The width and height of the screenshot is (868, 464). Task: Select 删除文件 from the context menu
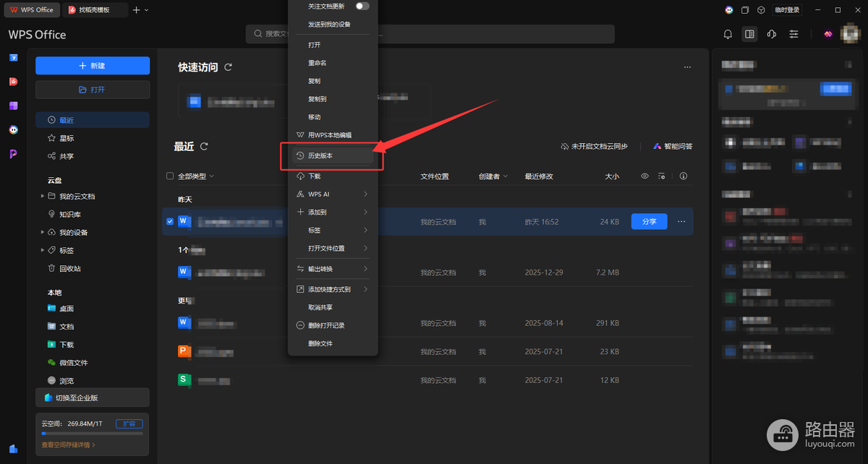tap(333, 343)
